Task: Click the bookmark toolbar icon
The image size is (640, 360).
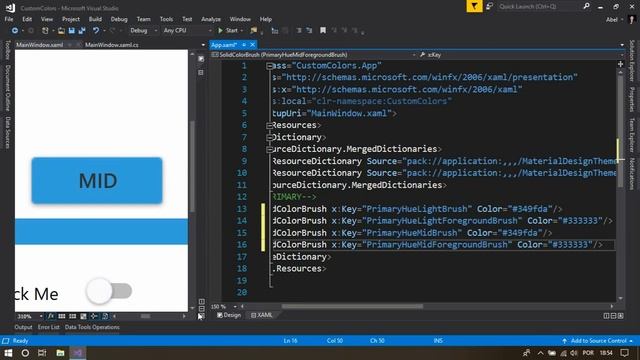Action: 323,30
